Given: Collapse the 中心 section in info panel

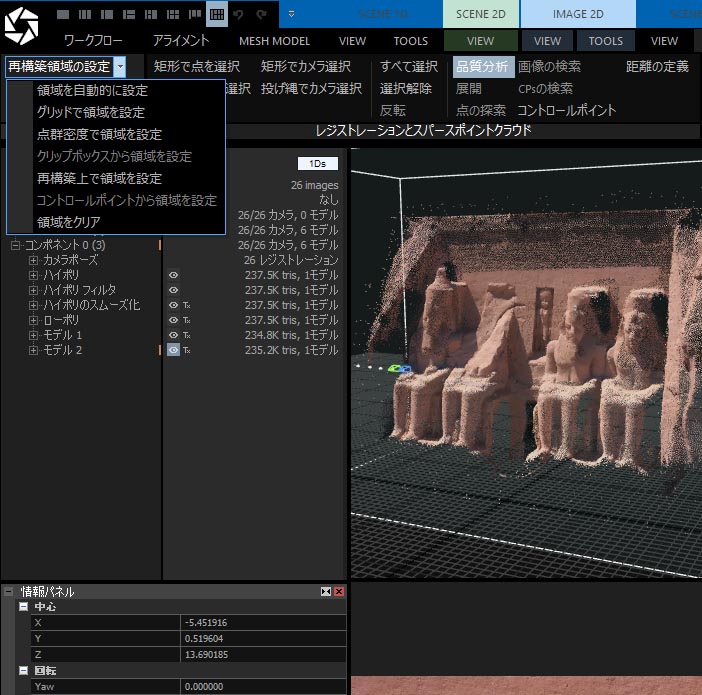Looking at the screenshot, I should point(23,607).
